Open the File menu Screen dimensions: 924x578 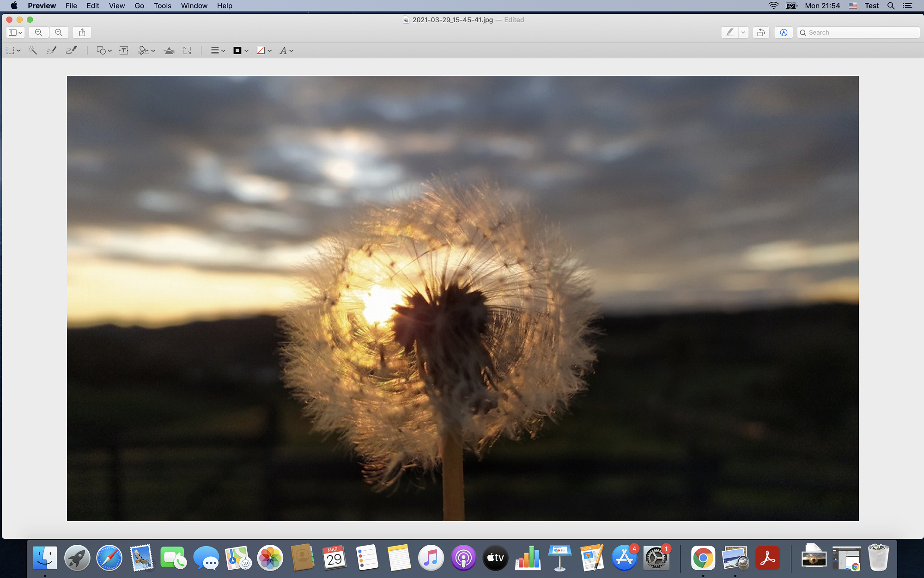(x=71, y=6)
